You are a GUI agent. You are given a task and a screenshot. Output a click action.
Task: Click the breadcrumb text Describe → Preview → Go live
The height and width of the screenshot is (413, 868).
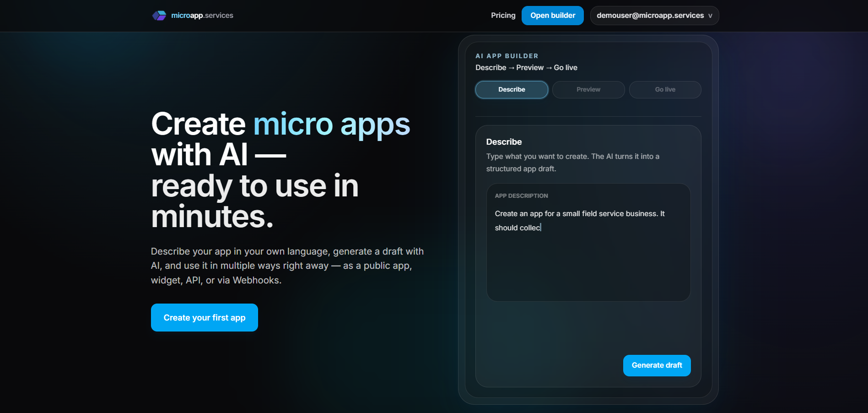(x=526, y=67)
